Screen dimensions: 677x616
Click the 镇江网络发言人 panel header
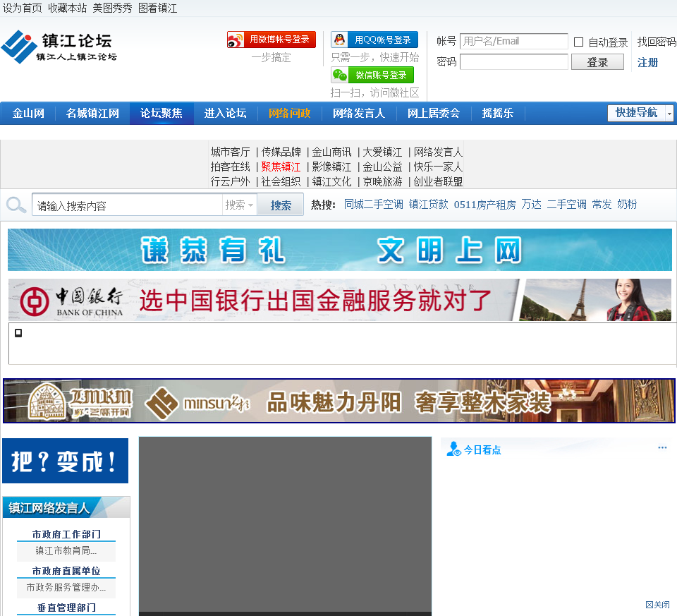point(66,507)
